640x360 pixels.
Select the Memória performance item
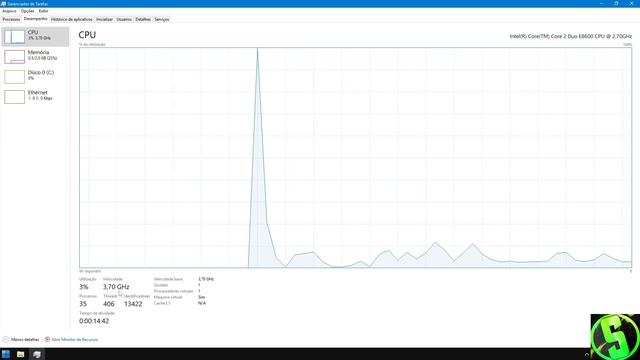pyautogui.click(x=35, y=57)
